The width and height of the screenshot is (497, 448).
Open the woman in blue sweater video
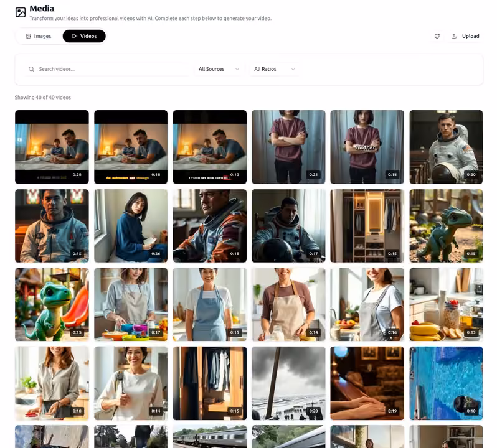pyautogui.click(x=131, y=226)
